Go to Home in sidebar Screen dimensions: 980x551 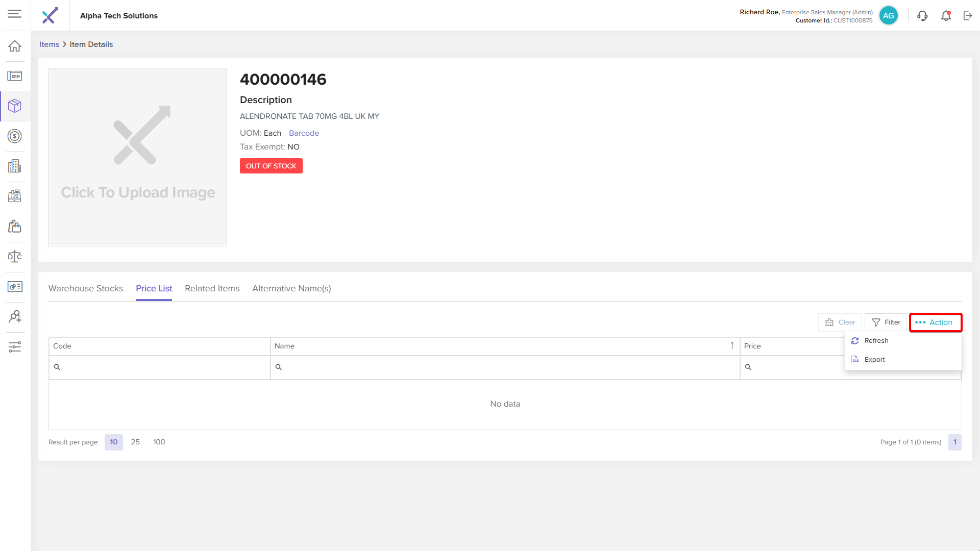(x=15, y=46)
